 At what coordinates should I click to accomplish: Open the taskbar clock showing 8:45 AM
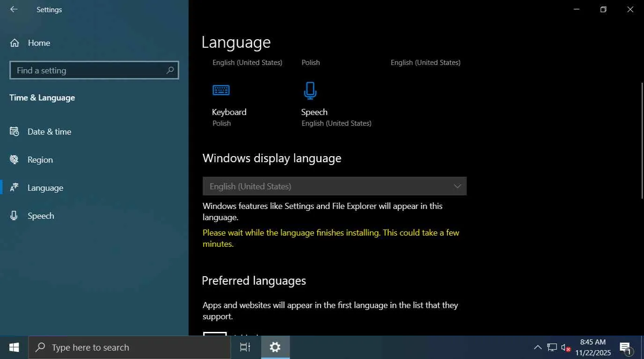click(593, 347)
